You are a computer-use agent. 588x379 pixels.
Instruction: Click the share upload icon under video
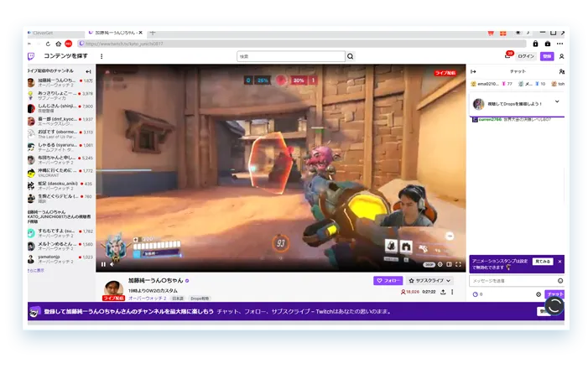tap(443, 292)
